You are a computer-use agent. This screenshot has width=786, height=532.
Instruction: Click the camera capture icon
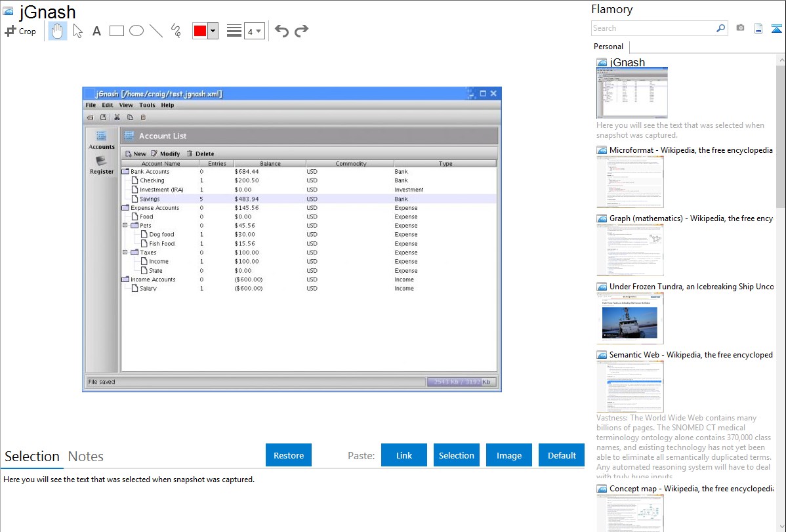click(x=740, y=28)
